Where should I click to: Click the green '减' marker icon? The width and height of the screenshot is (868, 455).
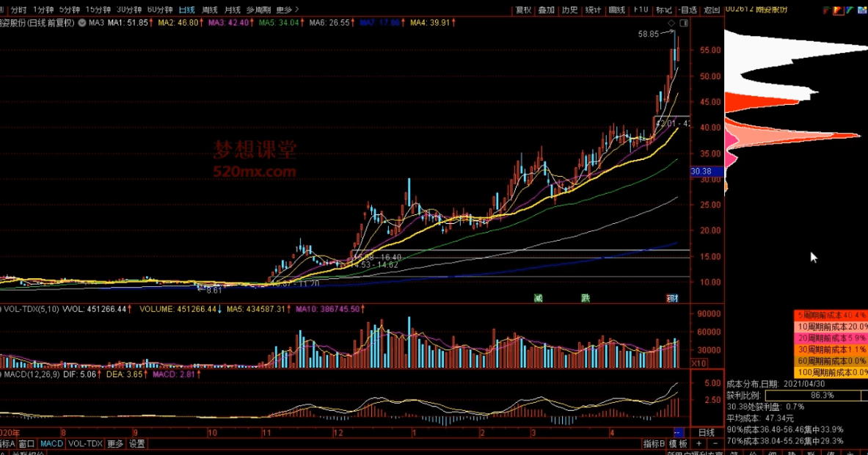point(538,298)
